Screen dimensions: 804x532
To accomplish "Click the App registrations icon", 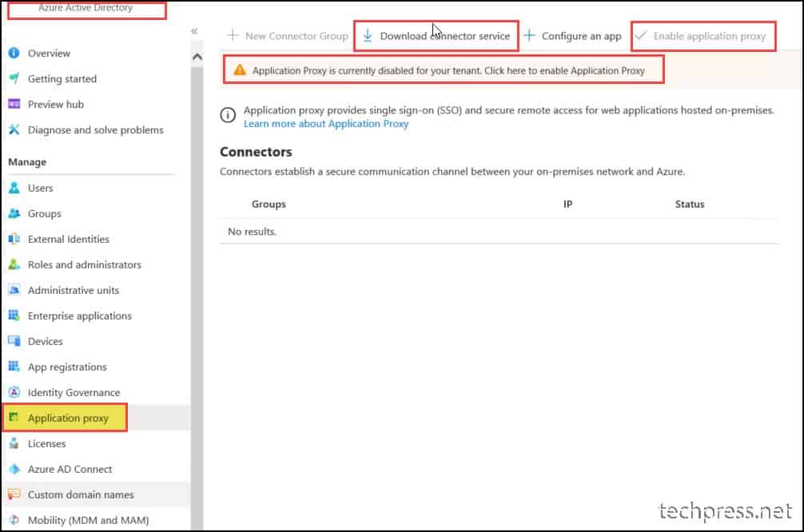I will (14, 367).
